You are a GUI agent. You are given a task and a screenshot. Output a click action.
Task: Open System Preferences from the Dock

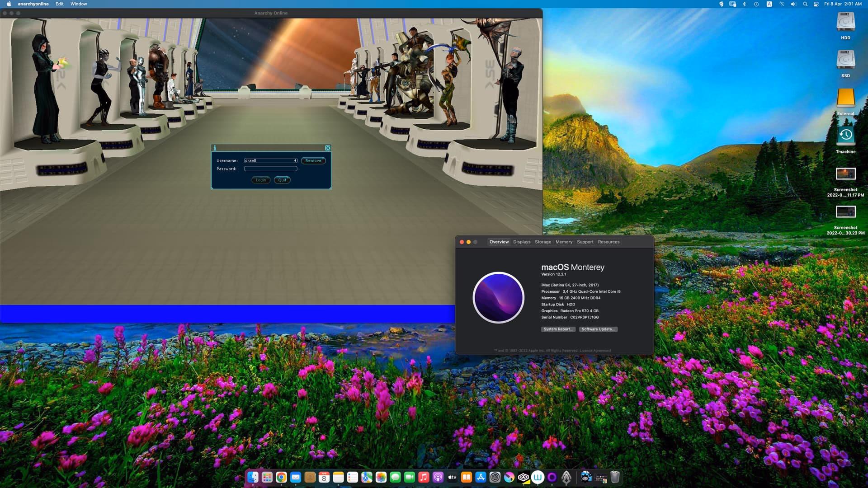coord(495,477)
